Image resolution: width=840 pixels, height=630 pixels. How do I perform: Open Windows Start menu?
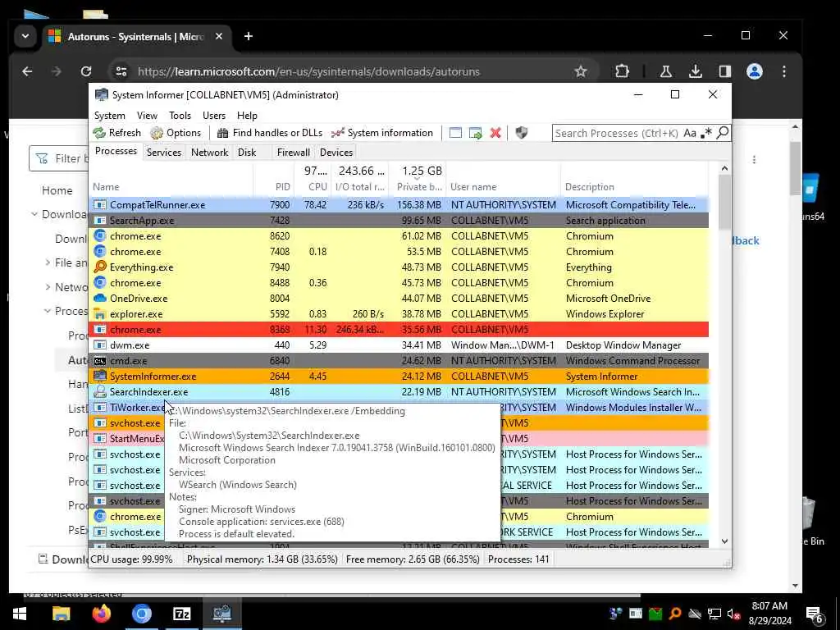coord(20,614)
